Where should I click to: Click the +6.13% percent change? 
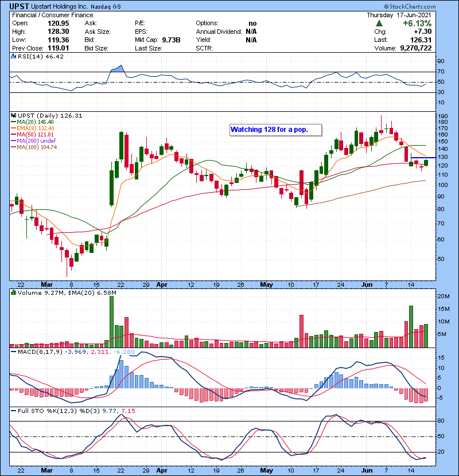click(x=417, y=24)
